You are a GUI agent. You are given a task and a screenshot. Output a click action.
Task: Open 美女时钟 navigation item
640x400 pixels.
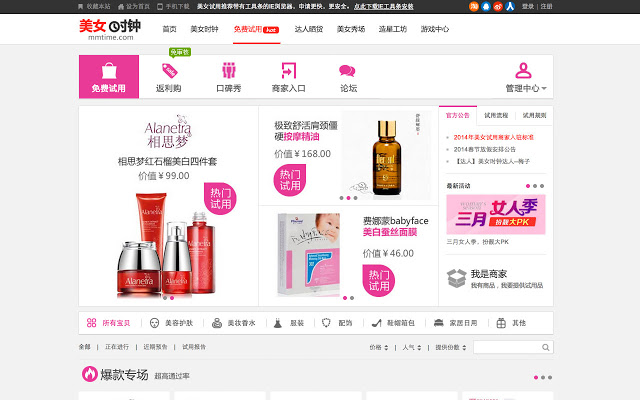(x=204, y=29)
